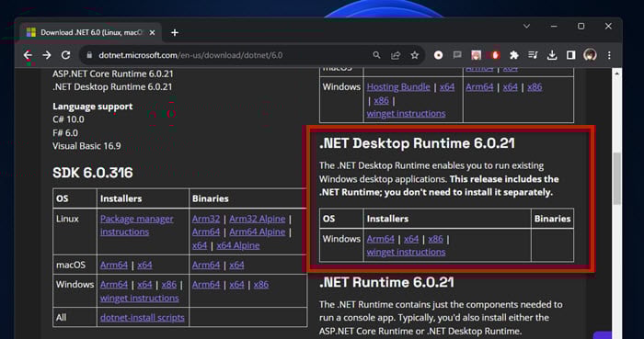Viewport: 644px width, 339px height.
Task: Click the .NET Desktop Runtime 6.0.21 heading
Action: tap(417, 143)
